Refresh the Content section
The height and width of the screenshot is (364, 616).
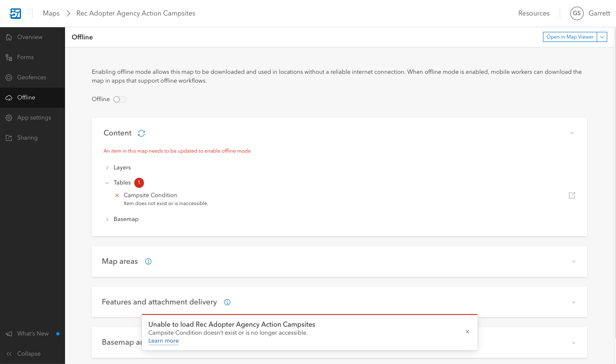pyautogui.click(x=141, y=133)
